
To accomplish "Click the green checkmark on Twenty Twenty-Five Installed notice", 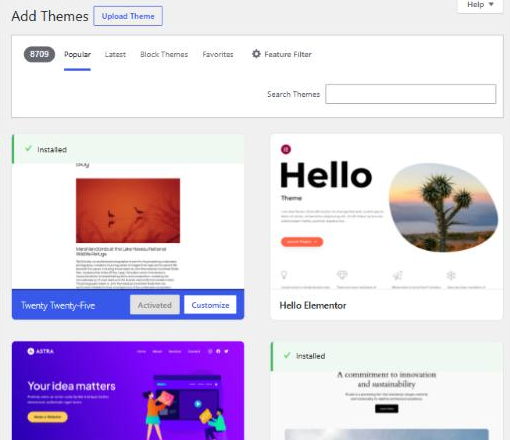I will (28, 148).
